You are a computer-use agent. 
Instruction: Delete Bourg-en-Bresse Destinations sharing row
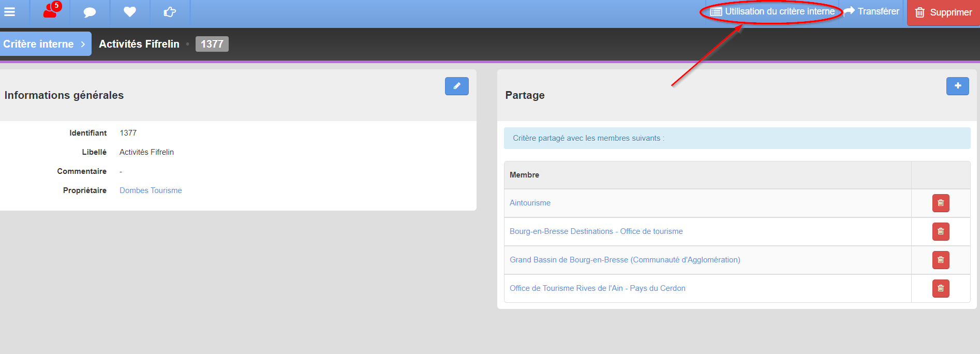(941, 231)
